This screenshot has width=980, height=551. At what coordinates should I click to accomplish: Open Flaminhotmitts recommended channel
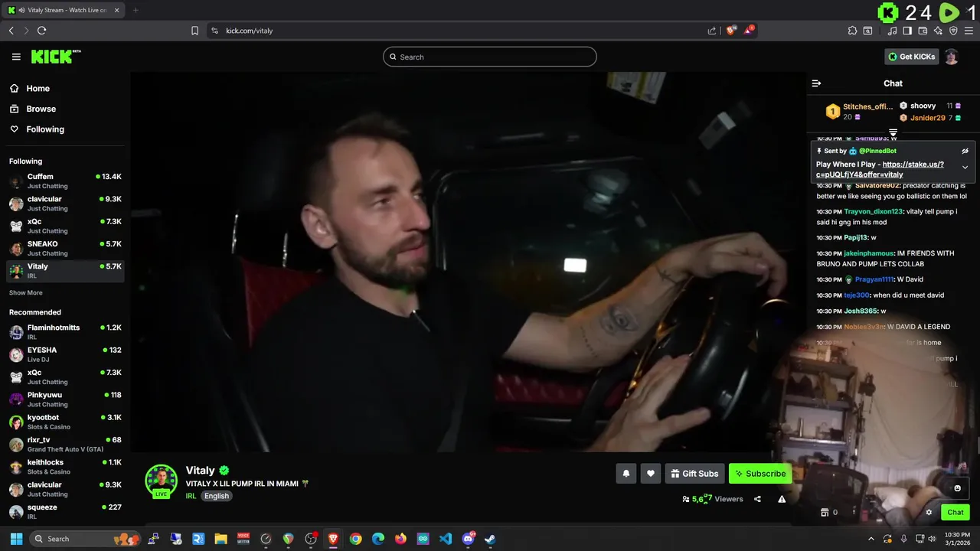coord(65,332)
